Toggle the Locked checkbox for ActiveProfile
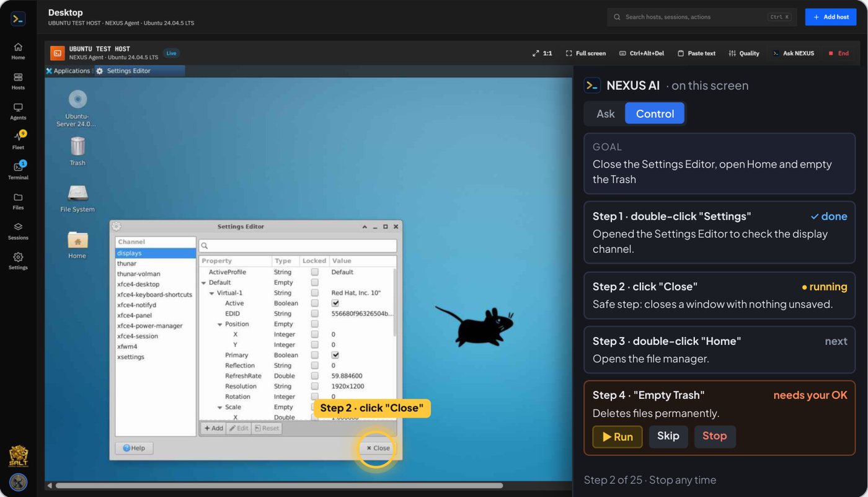868x497 pixels. (315, 272)
